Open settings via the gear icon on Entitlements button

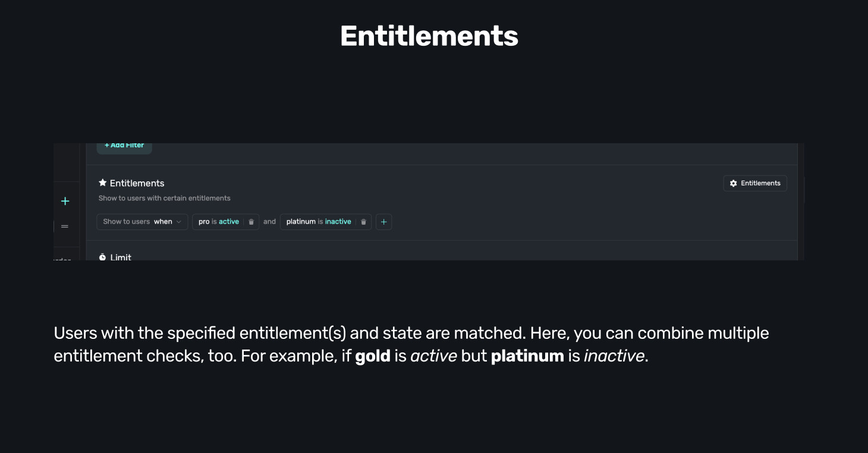click(x=733, y=183)
